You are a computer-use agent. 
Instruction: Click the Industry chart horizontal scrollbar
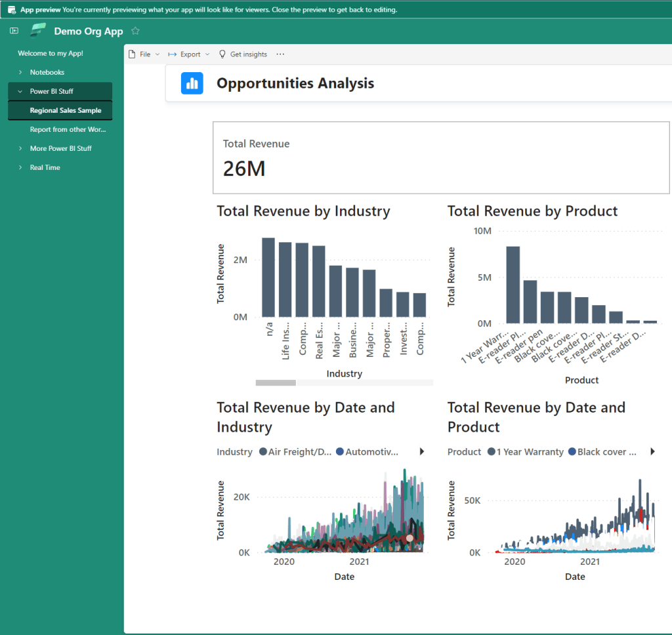pos(276,382)
